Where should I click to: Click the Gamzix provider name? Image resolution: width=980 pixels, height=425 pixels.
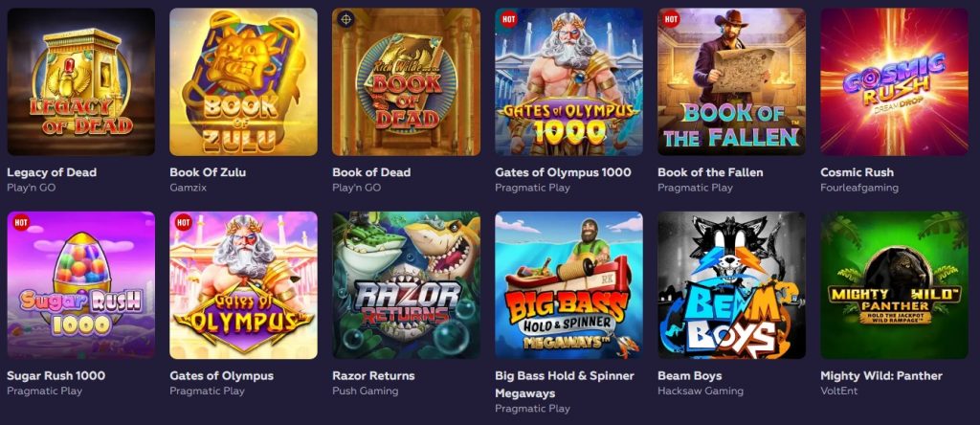pos(189,188)
